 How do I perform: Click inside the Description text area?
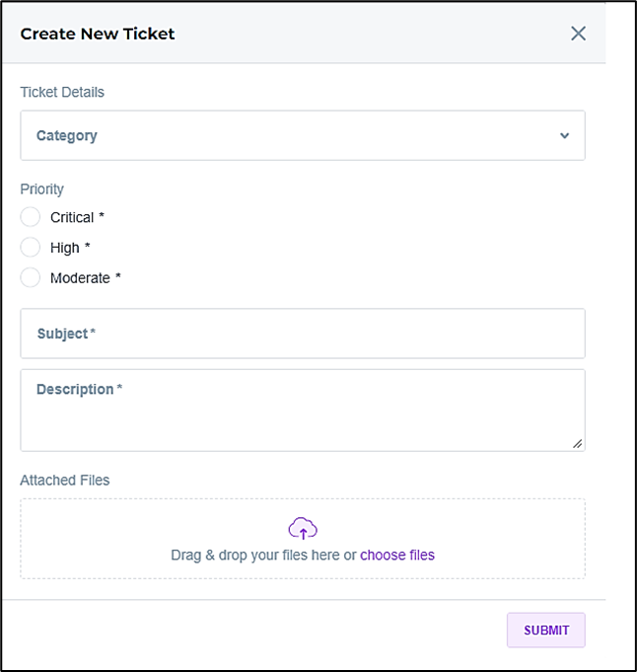point(302,414)
